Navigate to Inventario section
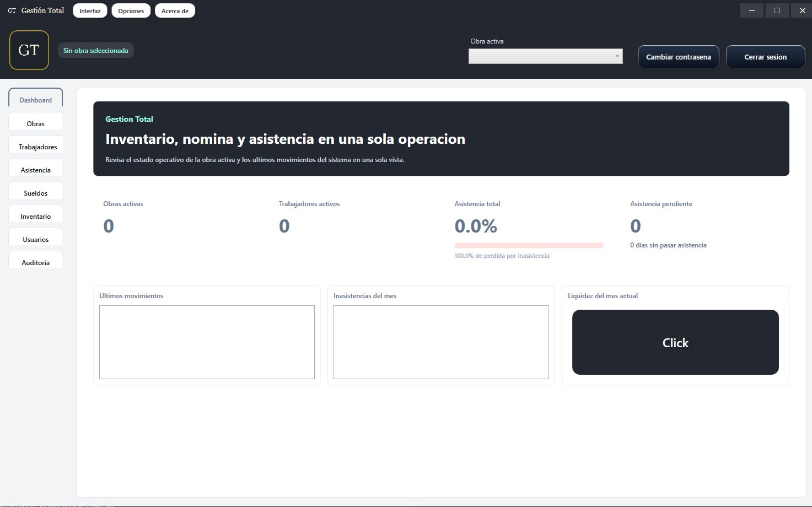 [36, 215]
